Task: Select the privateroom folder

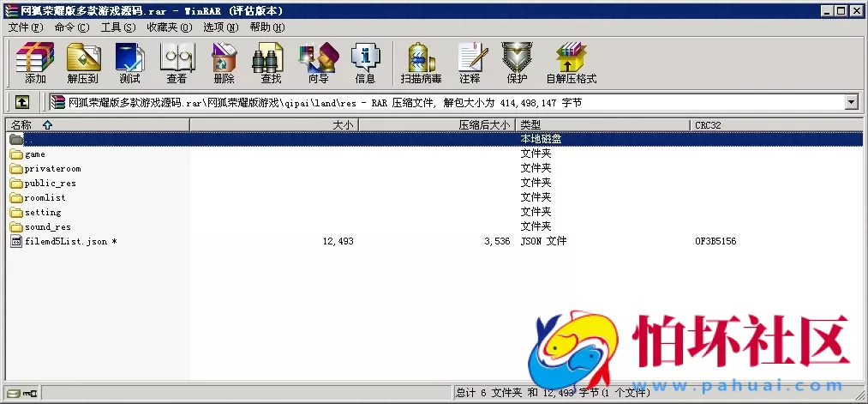Action: [x=51, y=169]
